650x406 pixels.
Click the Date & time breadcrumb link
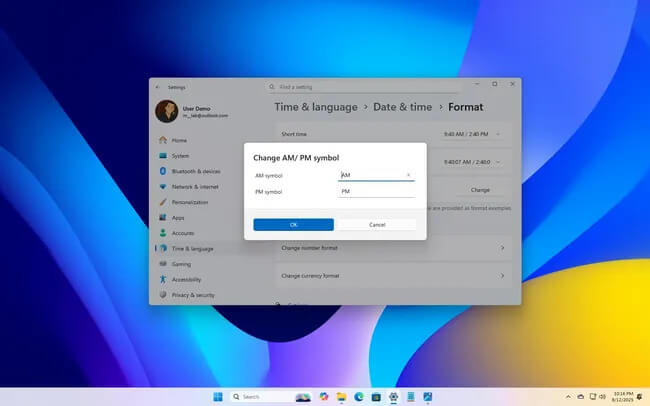[x=403, y=106]
